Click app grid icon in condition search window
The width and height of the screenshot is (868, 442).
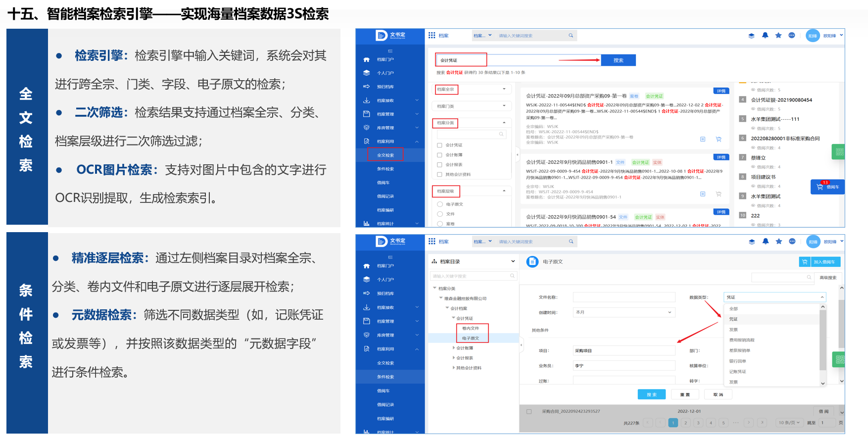[x=432, y=241]
